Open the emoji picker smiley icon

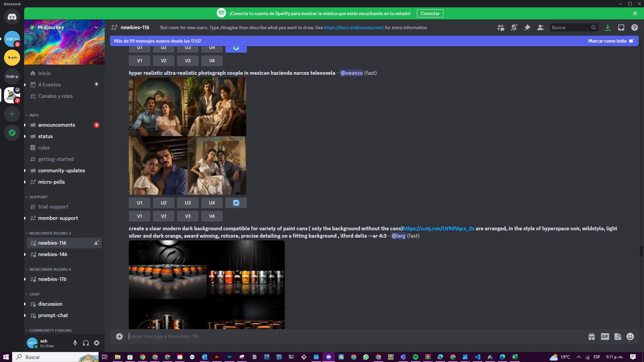click(630, 337)
